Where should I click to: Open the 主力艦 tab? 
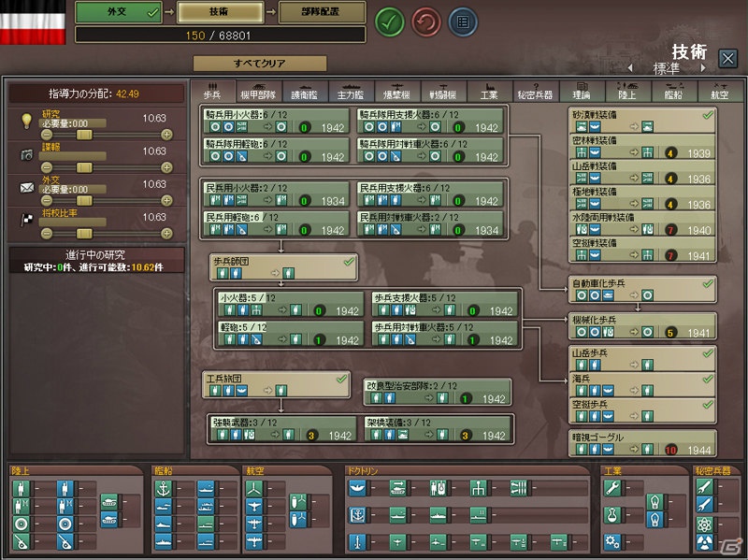tap(351, 91)
